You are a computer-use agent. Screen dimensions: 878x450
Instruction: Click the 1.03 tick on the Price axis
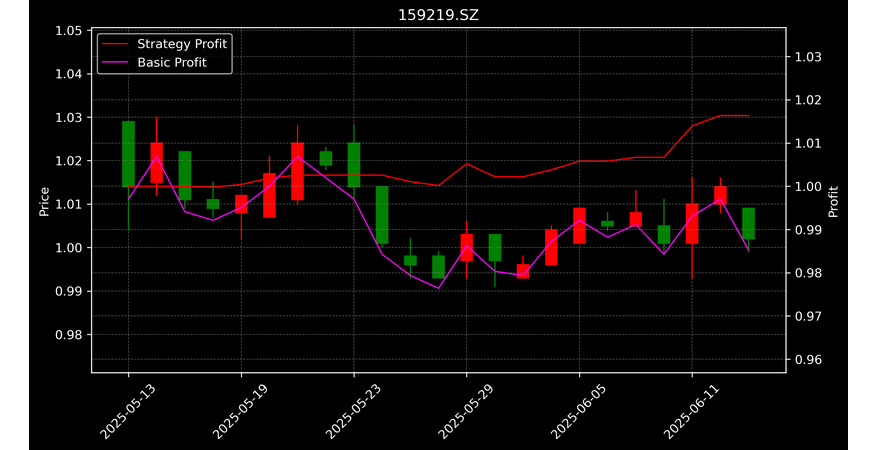point(68,118)
